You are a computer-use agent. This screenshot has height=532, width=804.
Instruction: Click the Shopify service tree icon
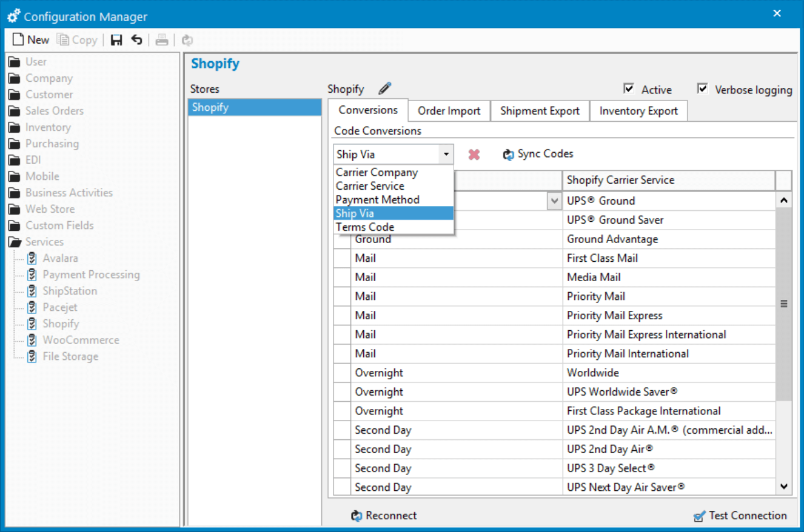pos(32,324)
